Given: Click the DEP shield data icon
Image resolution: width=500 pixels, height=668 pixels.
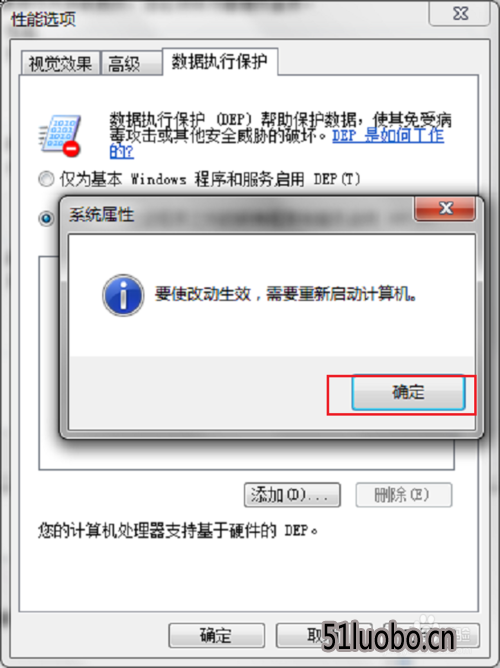Looking at the screenshot, I should coord(60,135).
